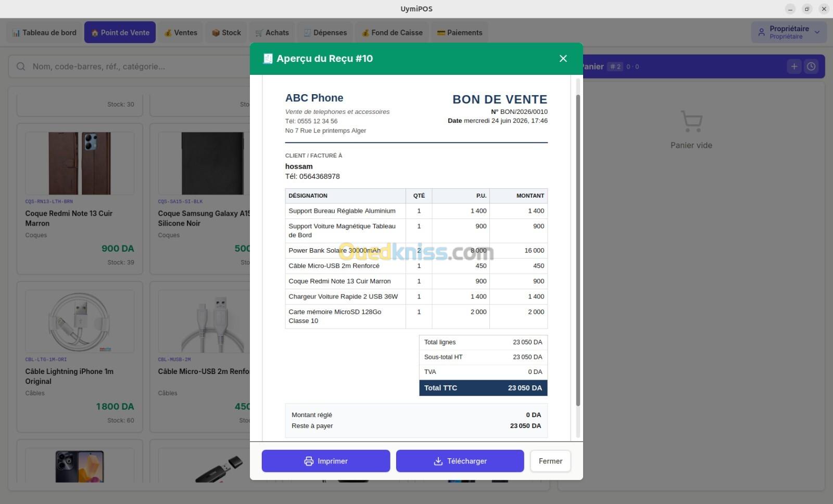The height and width of the screenshot is (504, 833).
Task: Click 'Reste à payer' amount line
Action: click(416, 426)
